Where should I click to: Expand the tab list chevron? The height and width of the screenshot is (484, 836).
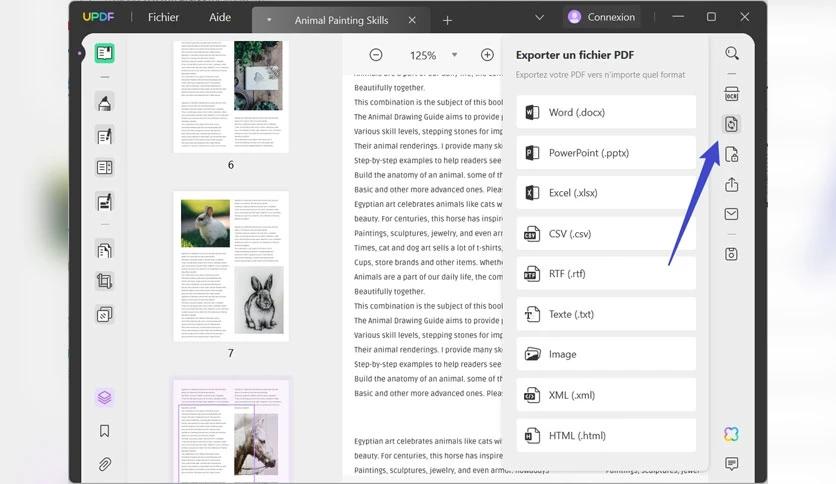(x=540, y=18)
